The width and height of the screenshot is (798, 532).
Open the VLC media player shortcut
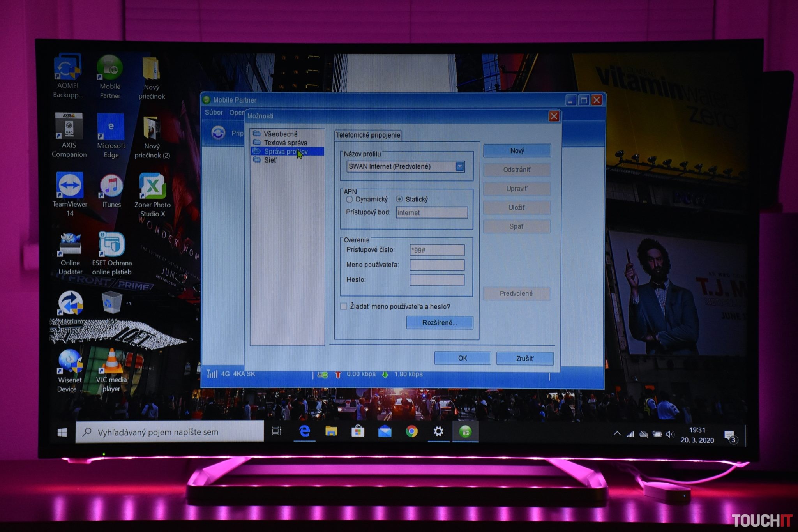pos(111,362)
